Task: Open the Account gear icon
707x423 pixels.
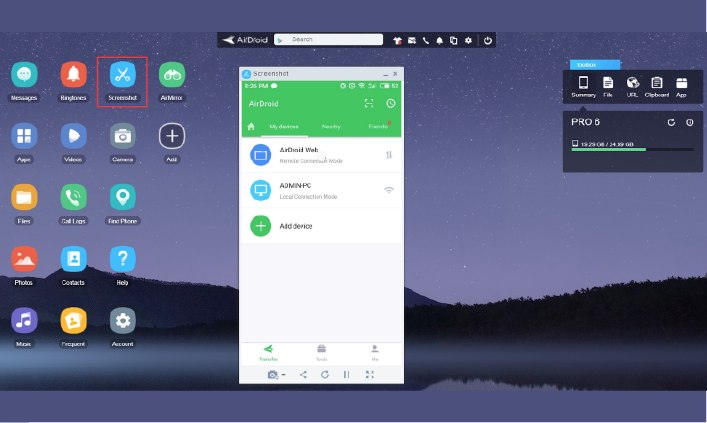Action: (x=122, y=320)
